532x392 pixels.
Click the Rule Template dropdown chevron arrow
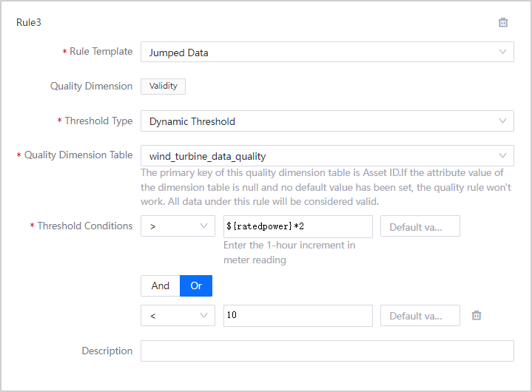tap(502, 52)
